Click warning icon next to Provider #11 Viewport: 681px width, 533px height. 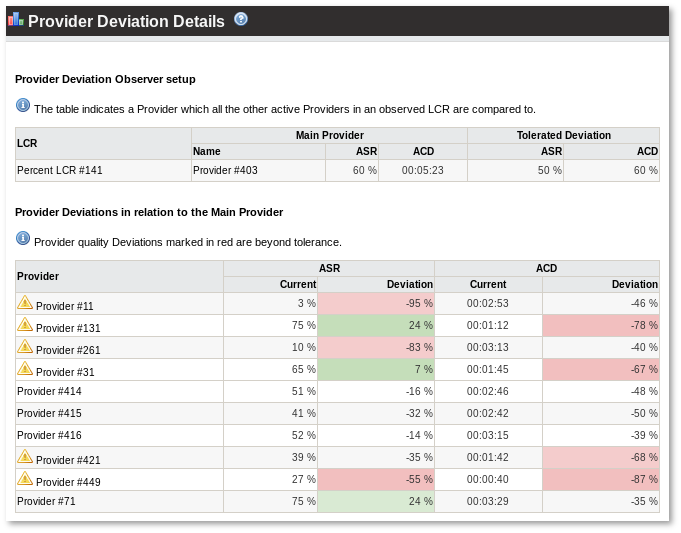pos(25,303)
